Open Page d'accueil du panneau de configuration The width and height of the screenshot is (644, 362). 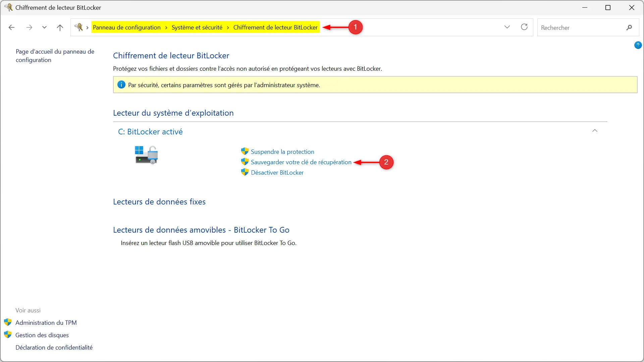tap(55, 56)
